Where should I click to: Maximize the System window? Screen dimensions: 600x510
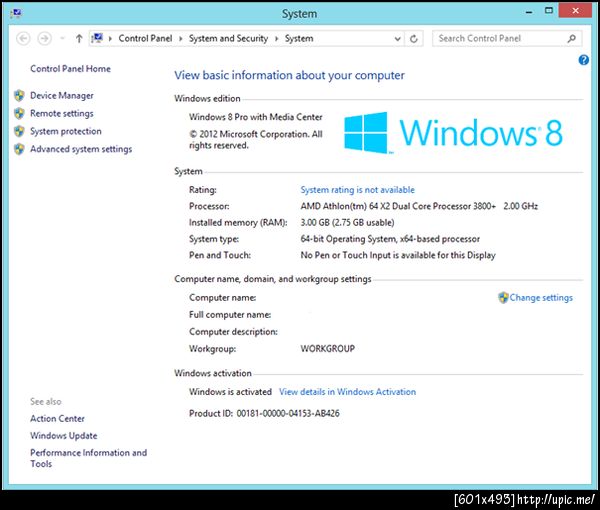coord(549,11)
